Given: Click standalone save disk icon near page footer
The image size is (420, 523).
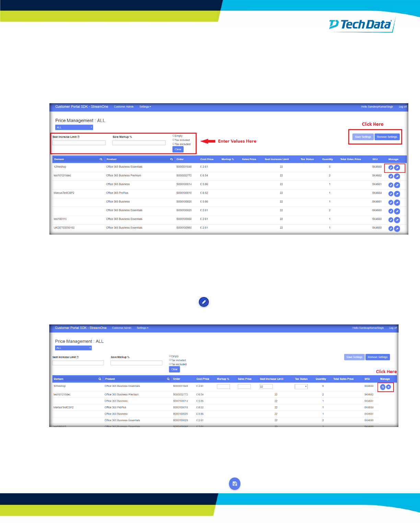Looking at the screenshot, I should 235,484.
